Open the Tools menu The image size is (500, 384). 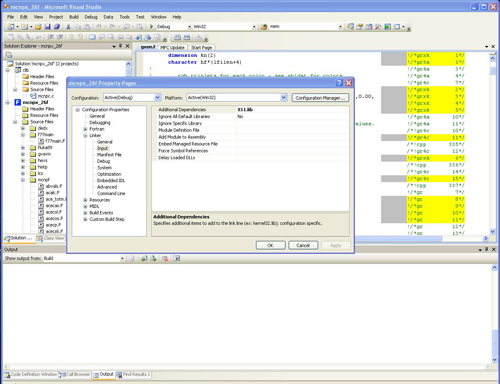[x=124, y=17]
